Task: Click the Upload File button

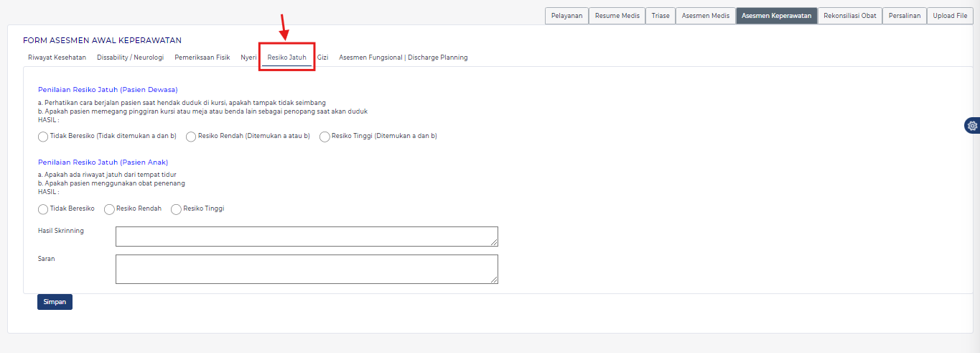Action: [950, 16]
